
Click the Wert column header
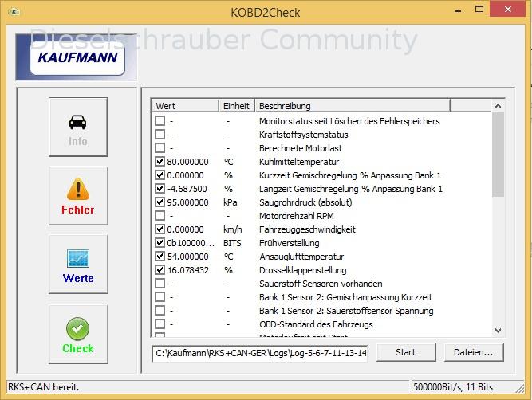(x=185, y=106)
